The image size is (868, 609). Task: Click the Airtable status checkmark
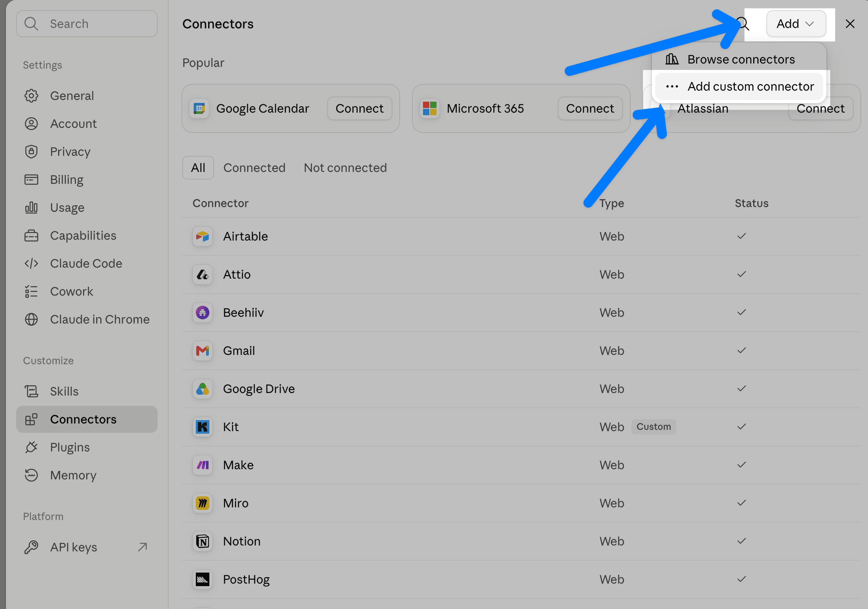point(741,236)
